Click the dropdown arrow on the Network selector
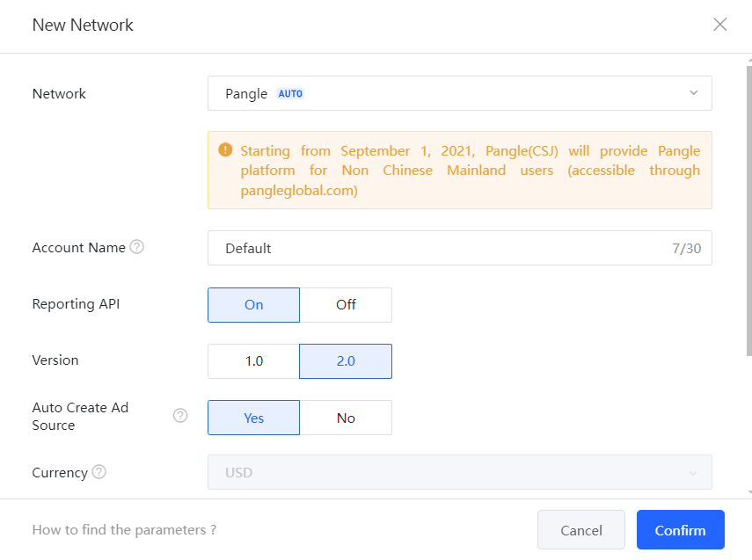752x560 pixels. 694,93
